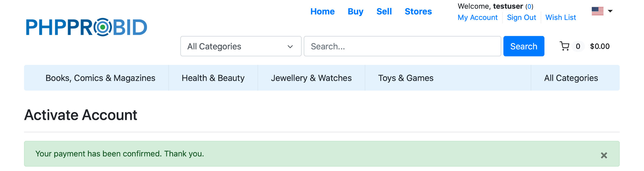
Task: Click the US flag language icon
Action: coord(598,11)
